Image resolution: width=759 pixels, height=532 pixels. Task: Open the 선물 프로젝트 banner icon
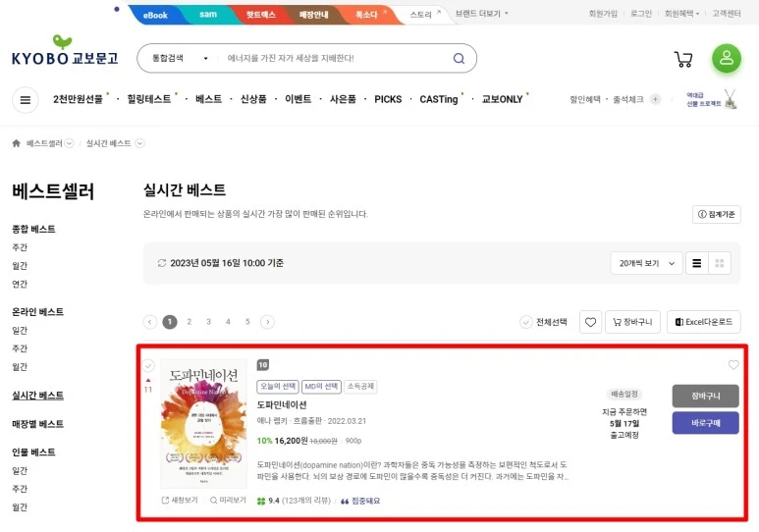[712, 99]
